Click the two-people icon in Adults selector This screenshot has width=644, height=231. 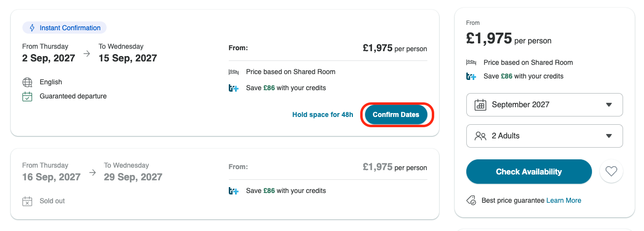pyautogui.click(x=480, y=136)
